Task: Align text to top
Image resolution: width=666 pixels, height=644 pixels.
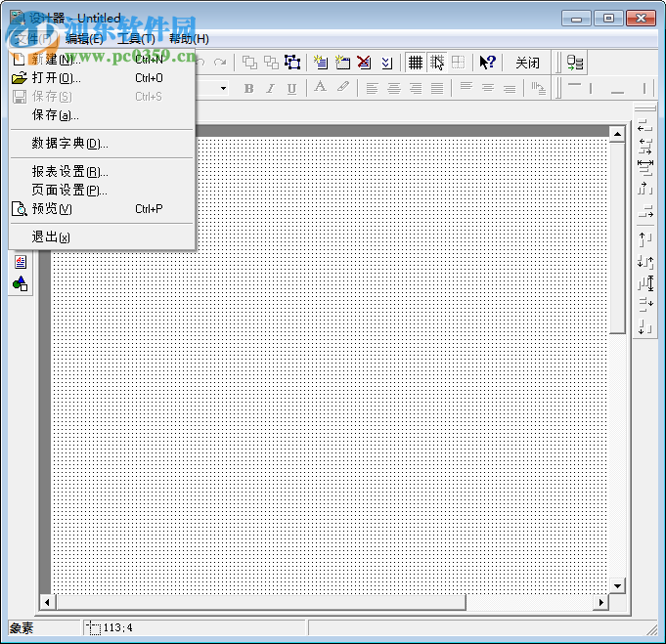Action: (466, 87)
